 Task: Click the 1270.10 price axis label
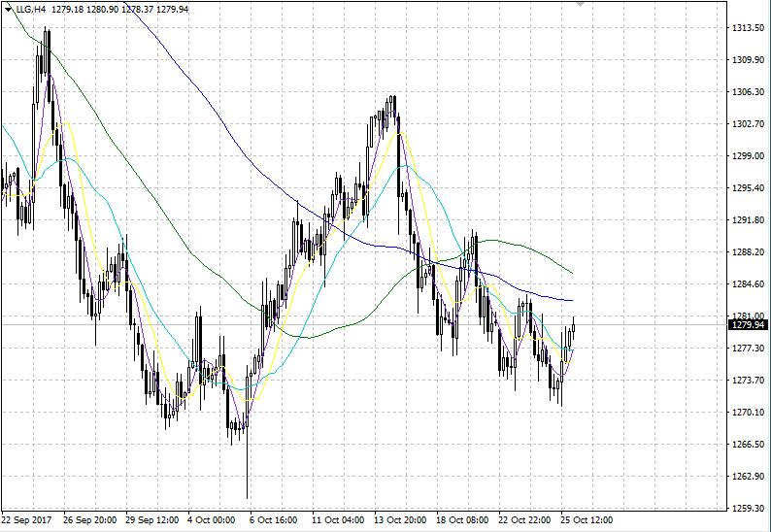tap(748, 412)
